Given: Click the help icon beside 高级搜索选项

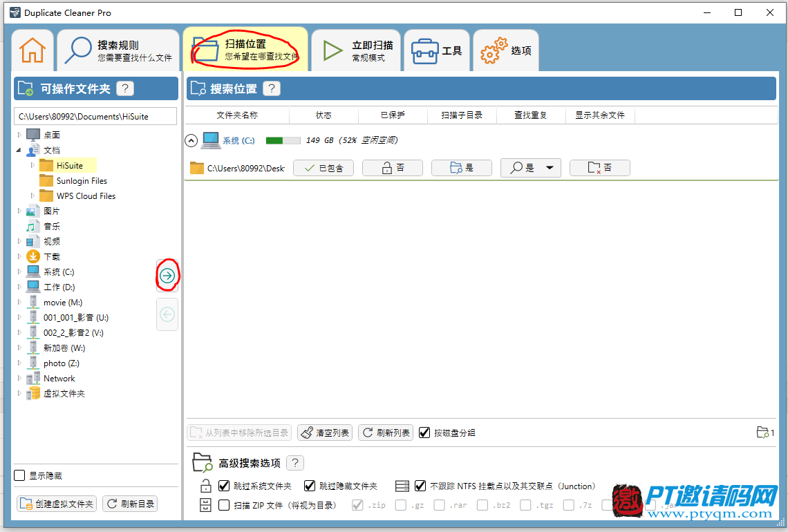Looking at the screenshot, I should pos(295,463).
